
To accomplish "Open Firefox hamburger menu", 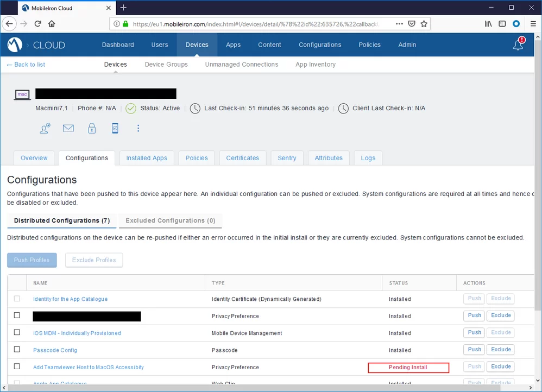I will (x=533, y=24).
